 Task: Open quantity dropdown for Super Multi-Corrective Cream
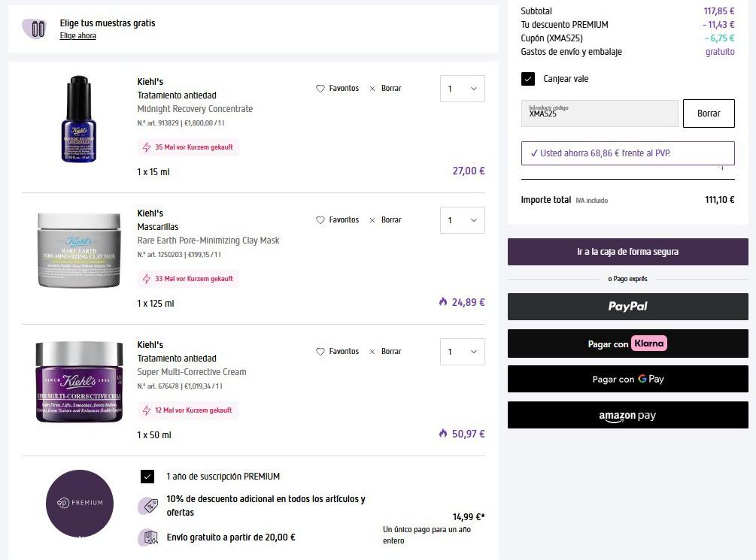pyautogui.click(x=462, y=352)
